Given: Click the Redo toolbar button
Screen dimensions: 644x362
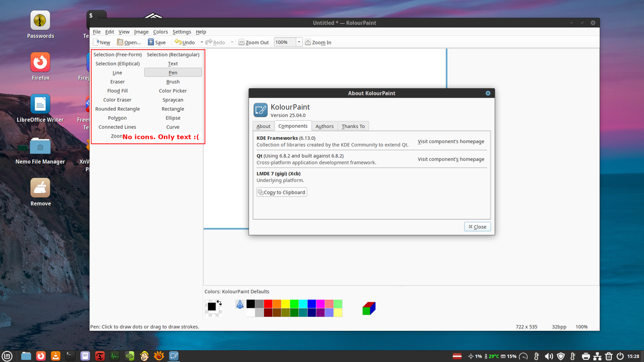Looking at the screenshot, I should (x=215, y=42).
